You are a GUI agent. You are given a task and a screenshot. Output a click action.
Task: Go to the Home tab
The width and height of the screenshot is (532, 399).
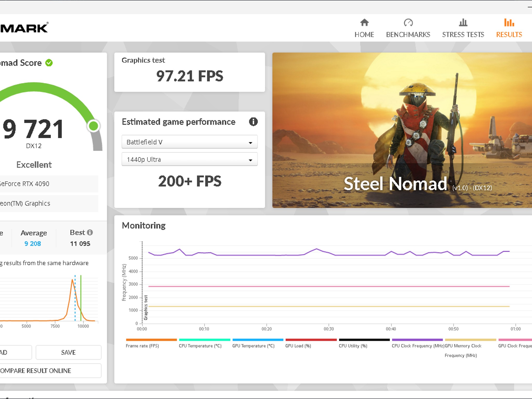(364, 28)
